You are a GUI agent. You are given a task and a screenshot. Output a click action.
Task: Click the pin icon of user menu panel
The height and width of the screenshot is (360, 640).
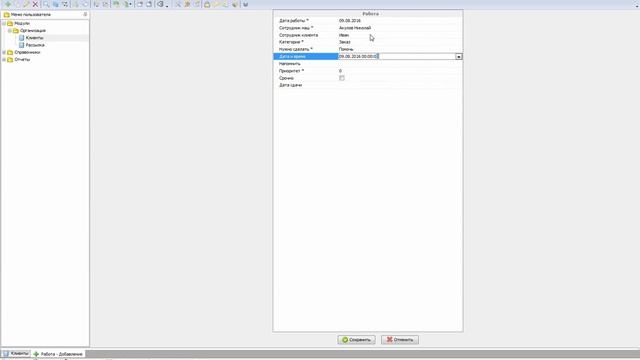pyautogui.click(x=85, y=14)
